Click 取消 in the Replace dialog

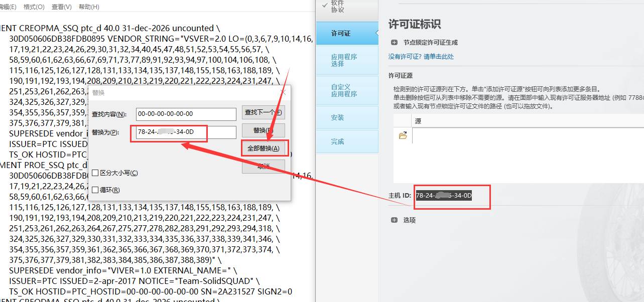pyautogui.click(x=265, y=166)
